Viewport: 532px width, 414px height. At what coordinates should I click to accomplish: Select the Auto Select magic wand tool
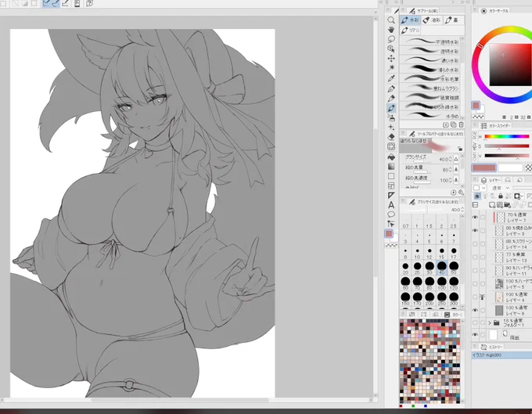(x=391, y=68)
